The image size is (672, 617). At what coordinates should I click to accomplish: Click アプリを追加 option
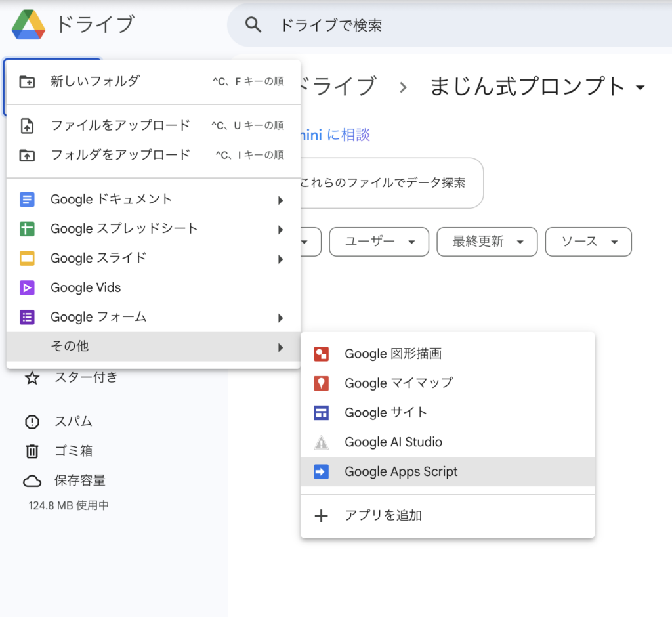click(x=383, y=516)
